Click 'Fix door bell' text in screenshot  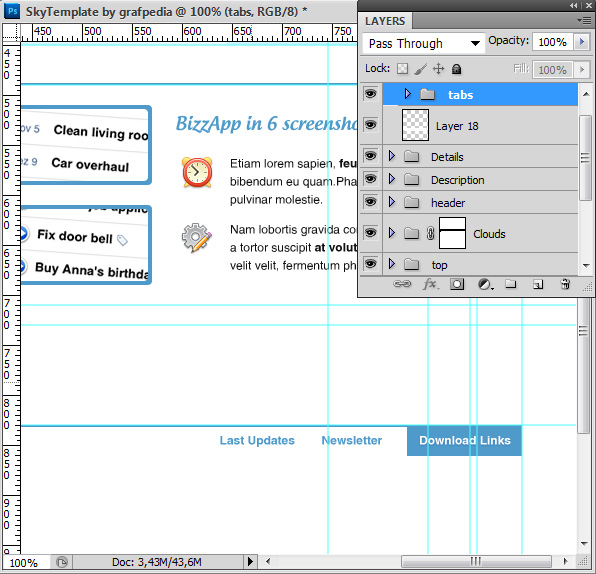click(75, 236)
